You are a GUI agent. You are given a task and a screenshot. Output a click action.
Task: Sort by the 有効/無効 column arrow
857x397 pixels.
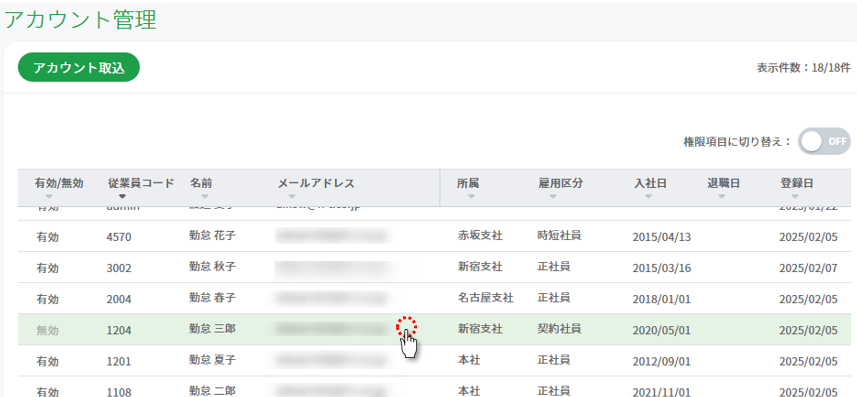pyautogui.click(x=49, y=196)
